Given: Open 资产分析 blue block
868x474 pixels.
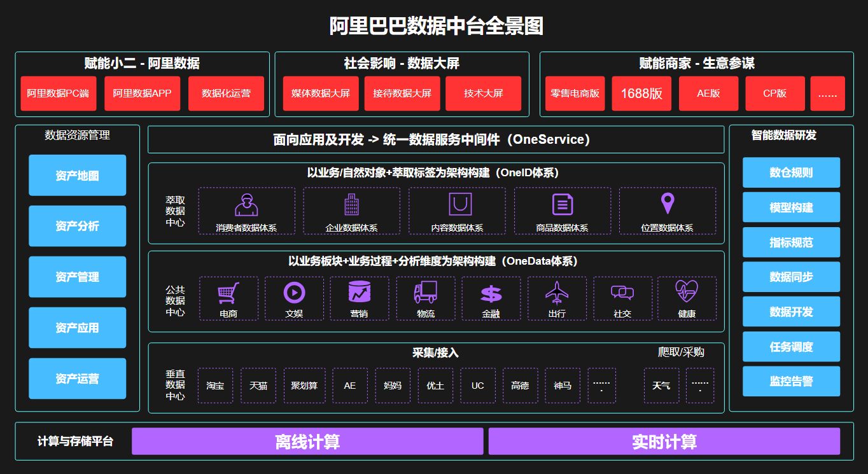Looking at the screenshot, I should tap(78, 226).
